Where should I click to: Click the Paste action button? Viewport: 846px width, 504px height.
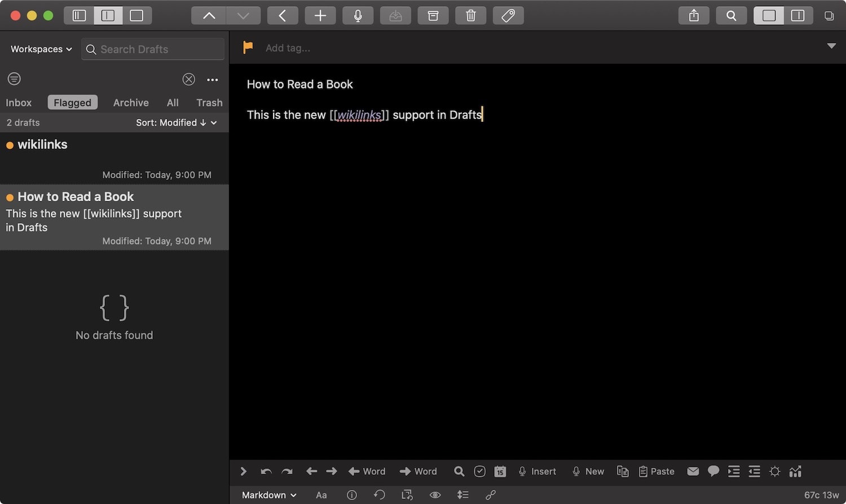click(x=656, y=471)
